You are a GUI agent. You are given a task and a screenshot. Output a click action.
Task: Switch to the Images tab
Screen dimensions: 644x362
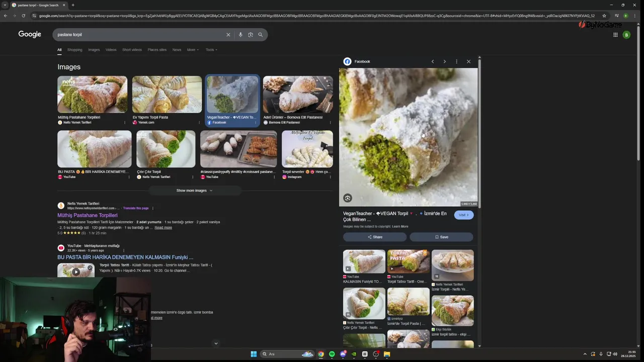pos(94,50)
